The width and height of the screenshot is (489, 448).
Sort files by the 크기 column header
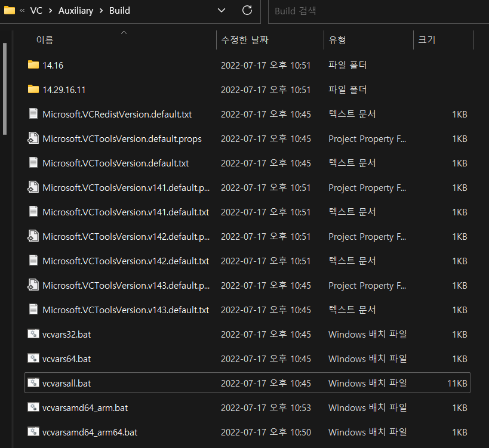coord(427,40)
